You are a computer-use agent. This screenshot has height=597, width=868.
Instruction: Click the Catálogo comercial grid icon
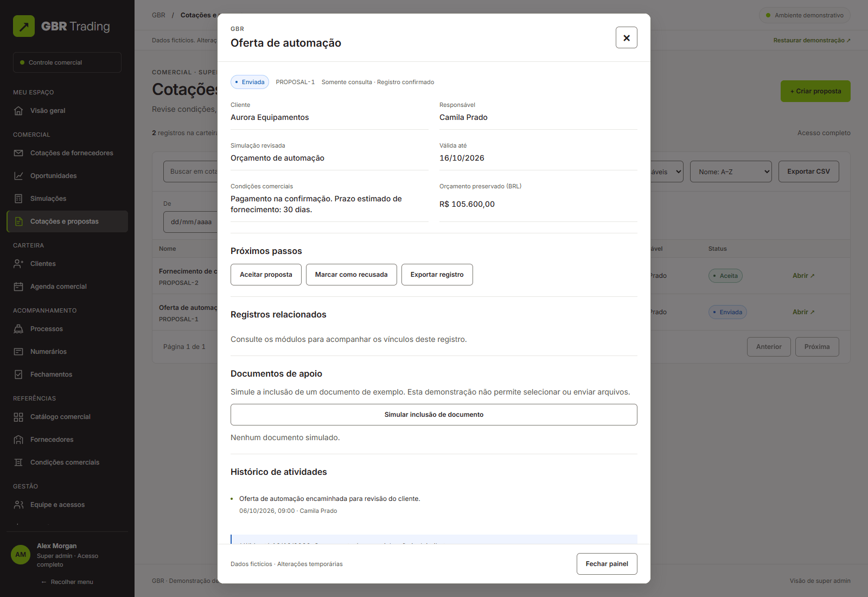click(18, 417)
